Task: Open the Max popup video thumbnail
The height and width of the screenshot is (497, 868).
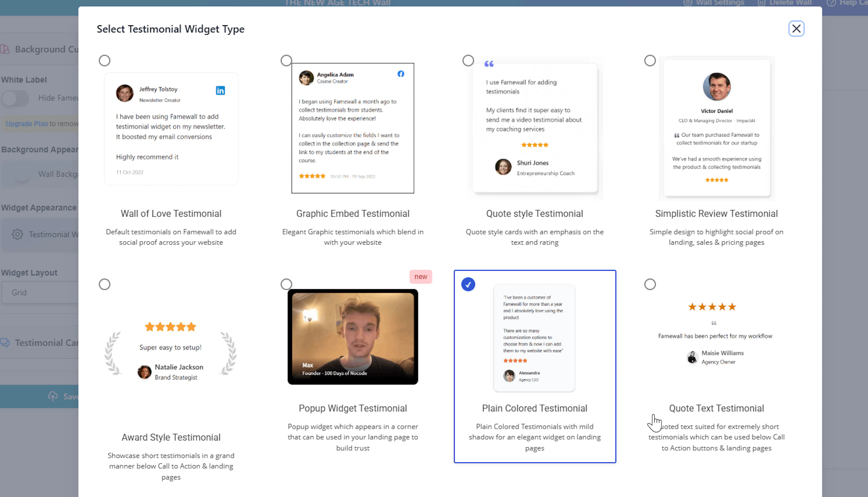Action: coord(352,336)
